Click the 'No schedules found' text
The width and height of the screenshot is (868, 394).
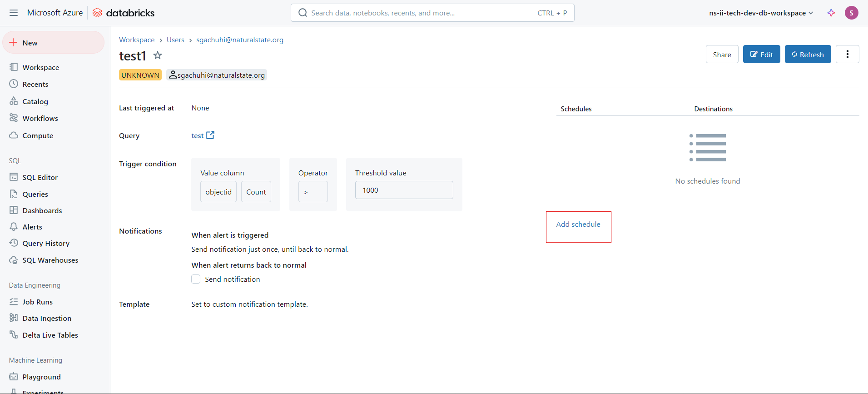click(x=708, y=181)
